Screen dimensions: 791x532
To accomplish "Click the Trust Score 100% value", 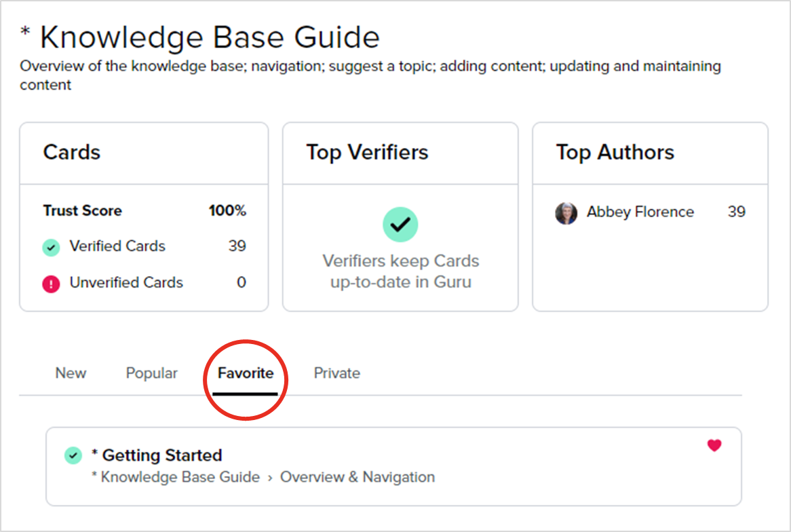I will coord(227,211).
